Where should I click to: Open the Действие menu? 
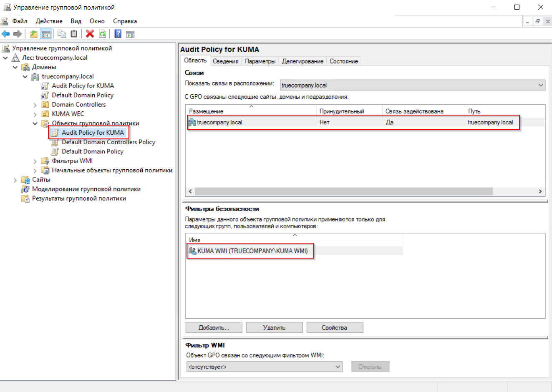pos(49,21)
